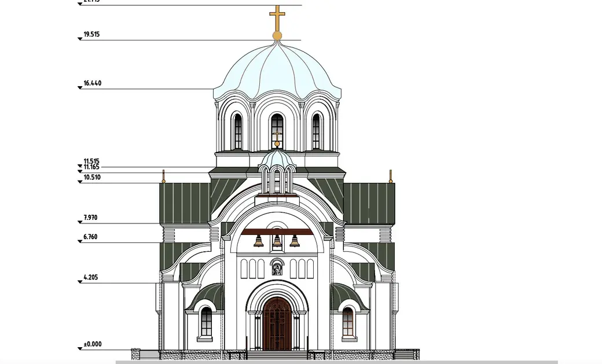Click the 16.440 dimension leader line
The image size is (602, 364).
[x=145, y=88]
